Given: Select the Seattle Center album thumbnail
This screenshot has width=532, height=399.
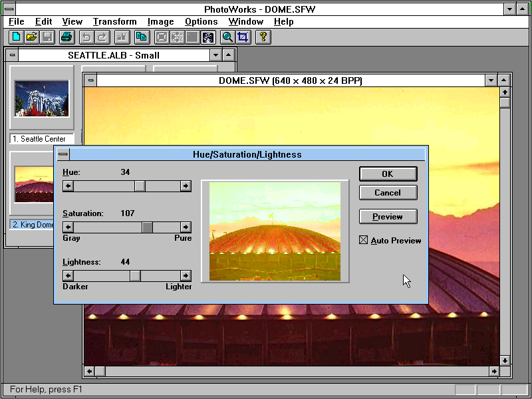Looking at the screenshot, I should click(x=42, y=98).
